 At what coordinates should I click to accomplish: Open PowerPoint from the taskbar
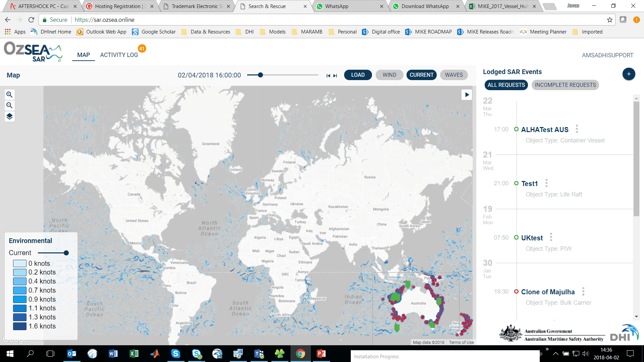click(321, 354)
